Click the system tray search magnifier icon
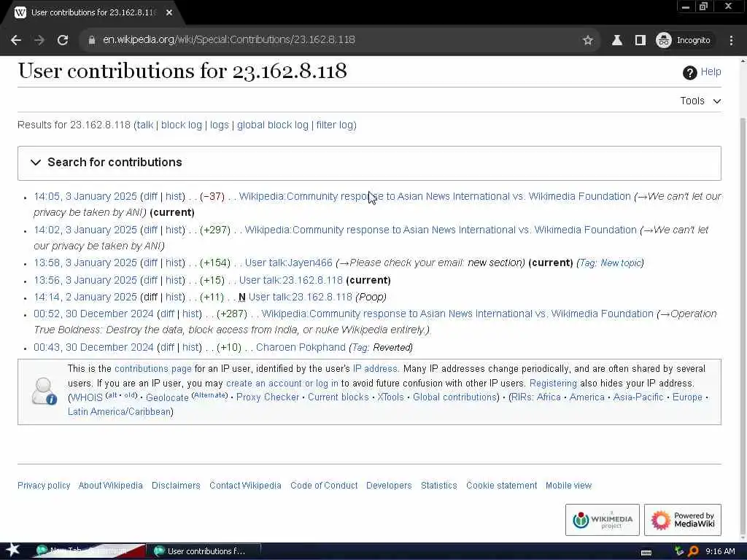The height and width of the screenshot is (560, 747). [693, 551]
